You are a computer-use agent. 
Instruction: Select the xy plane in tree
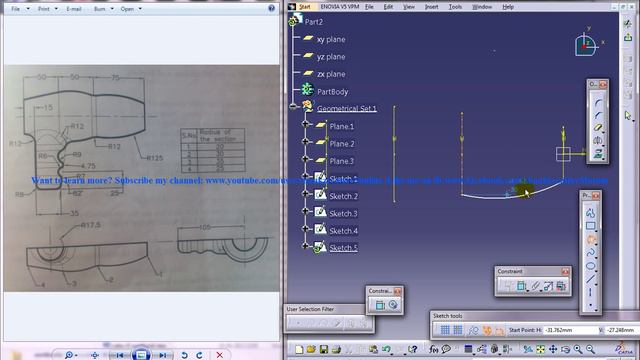pos(331,39)
